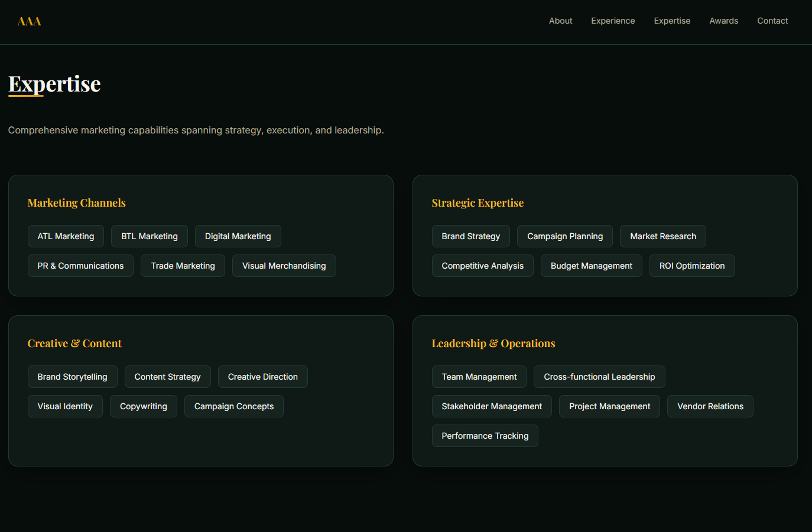The width and height of the screenshot is (812, 532).
Task: Select the Content Strategy tag
Action: [168, 377]
